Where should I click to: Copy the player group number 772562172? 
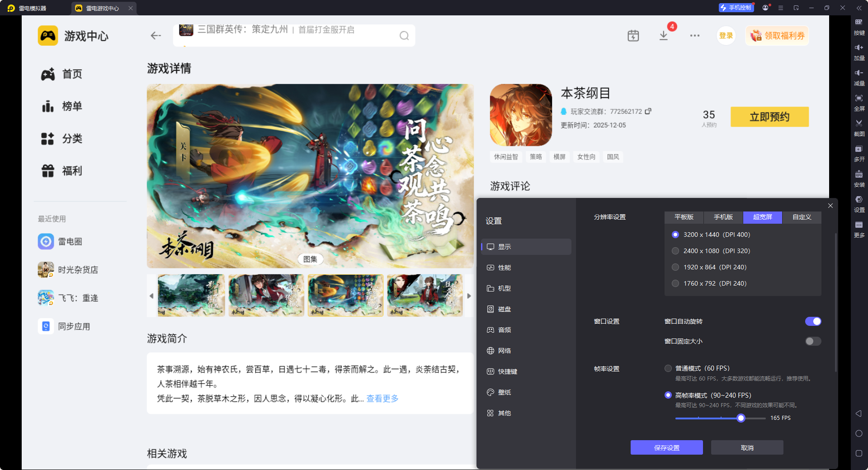[x=648, y=111]
